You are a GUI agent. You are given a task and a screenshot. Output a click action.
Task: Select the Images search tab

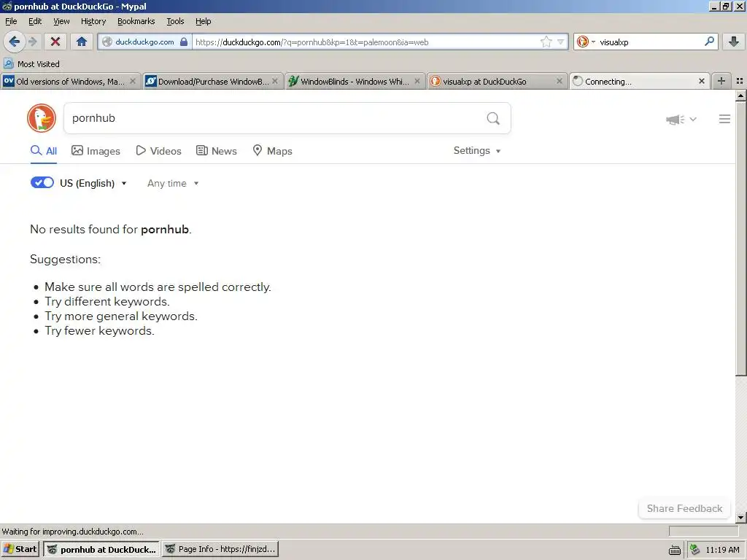pyautogui.click(x=96, y=151)
